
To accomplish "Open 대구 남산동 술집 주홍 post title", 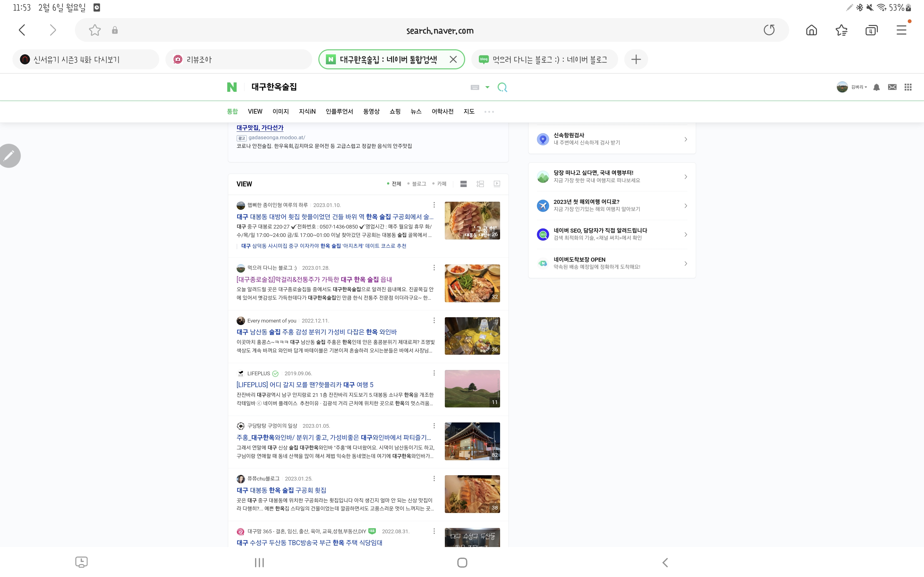I will click(x=317, y=332).
